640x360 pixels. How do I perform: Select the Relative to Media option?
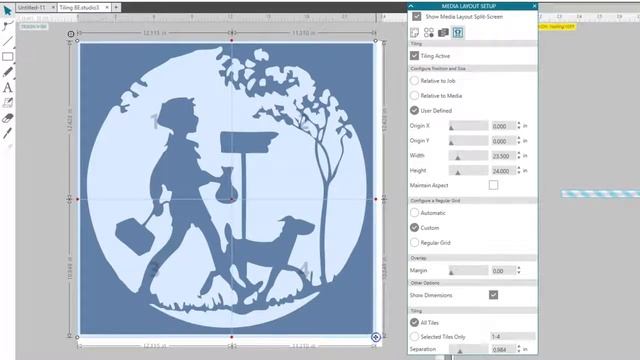pos(414,96)
